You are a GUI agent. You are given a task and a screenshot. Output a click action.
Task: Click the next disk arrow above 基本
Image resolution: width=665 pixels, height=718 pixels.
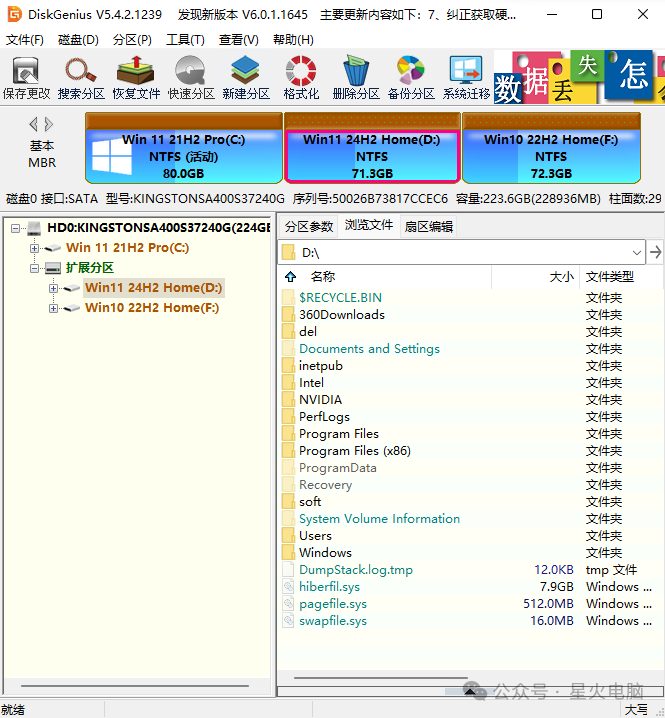(x=49, y=124)
